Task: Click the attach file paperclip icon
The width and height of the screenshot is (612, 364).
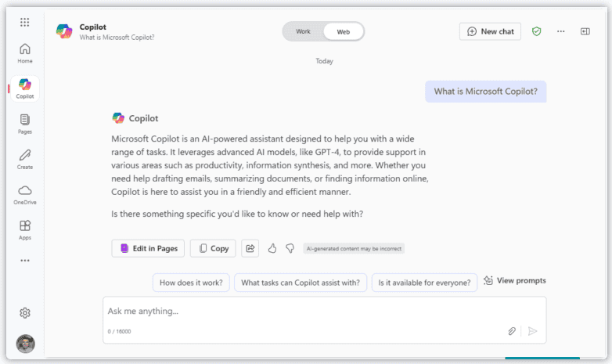Action: coord(512,331)
